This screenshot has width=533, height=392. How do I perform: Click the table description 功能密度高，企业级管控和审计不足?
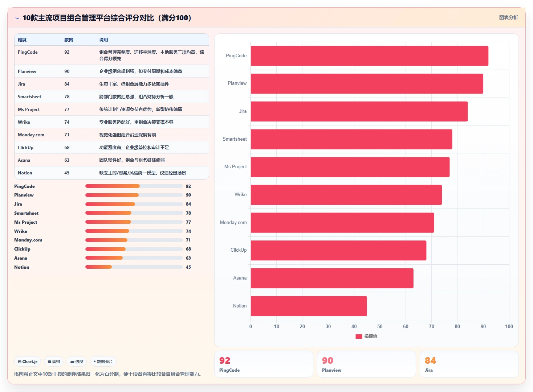(x=134, y=148)
